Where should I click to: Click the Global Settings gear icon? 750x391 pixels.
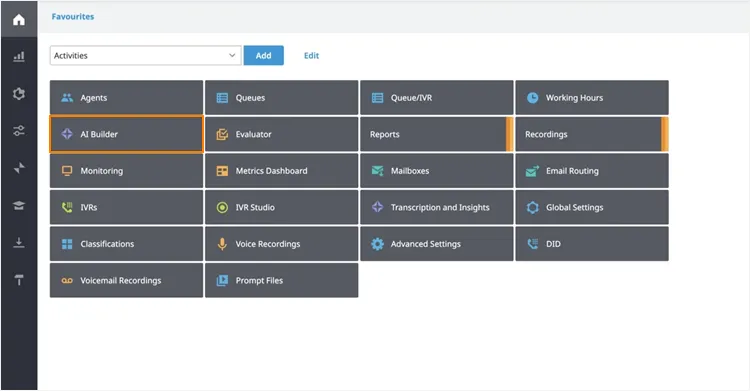(x=532, y=207)
